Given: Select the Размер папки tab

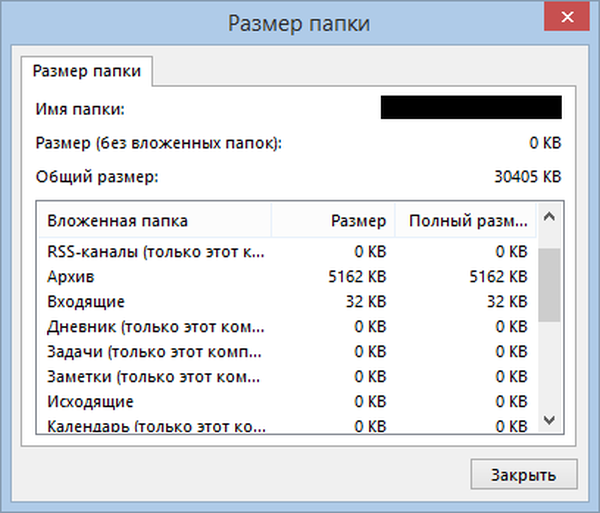Looking at the screenshot, I should pyautogui.click(x=87, y=72).
